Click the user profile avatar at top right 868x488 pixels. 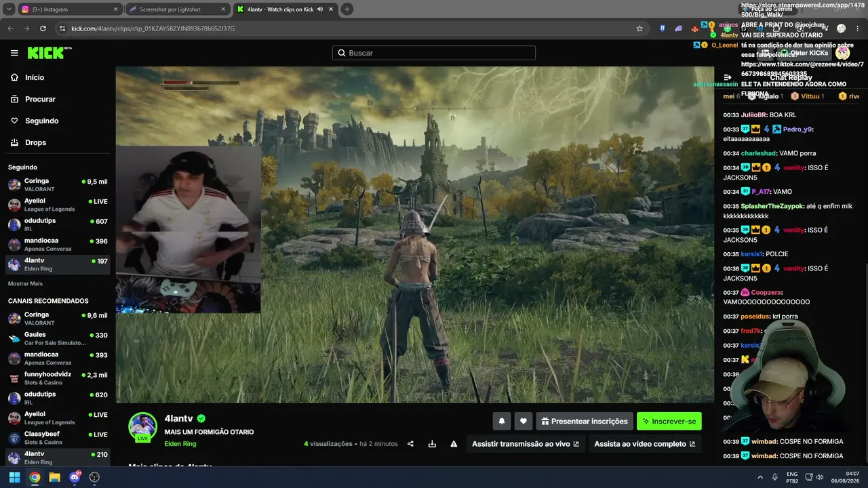coord(842,53)
